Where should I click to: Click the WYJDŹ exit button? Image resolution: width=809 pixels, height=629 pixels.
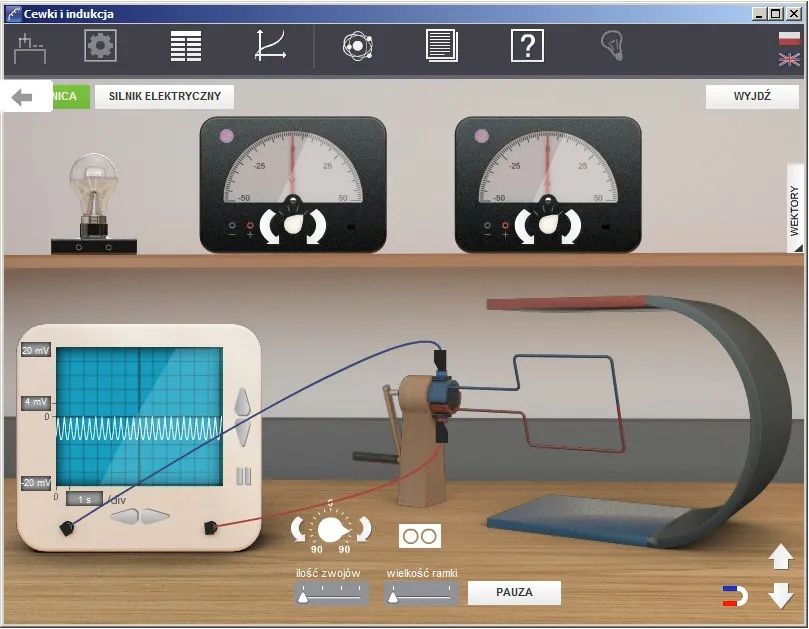click(x=752, y=97)
